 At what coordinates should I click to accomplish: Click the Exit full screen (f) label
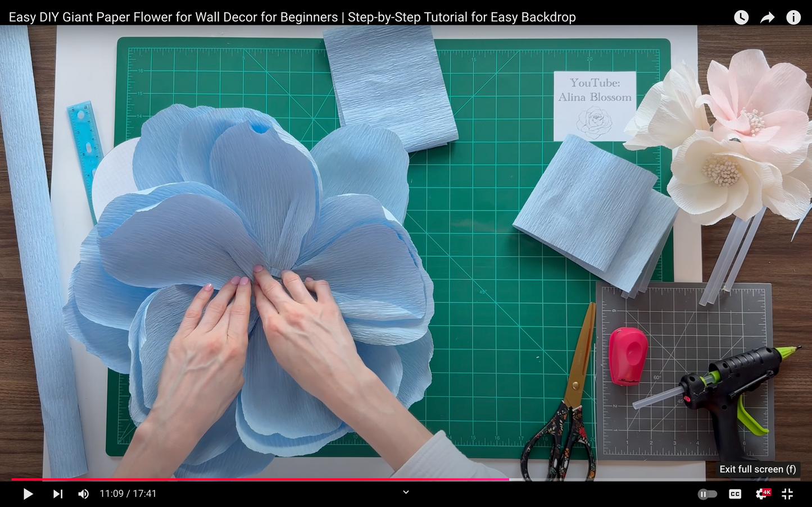click(x=757, y=469)
